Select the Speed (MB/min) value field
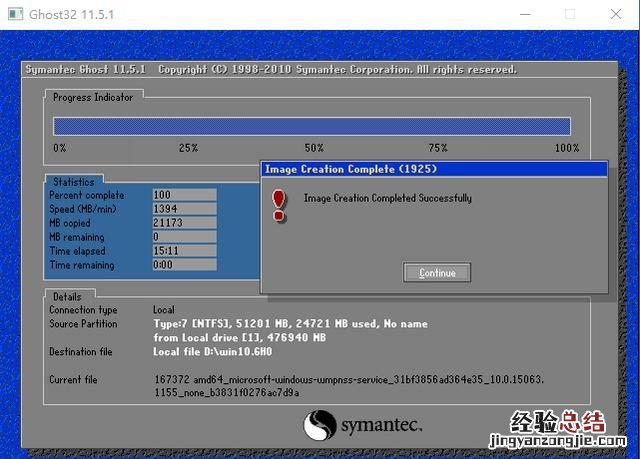Viewport: 640px width, 459px height. (x=183, y=209)
